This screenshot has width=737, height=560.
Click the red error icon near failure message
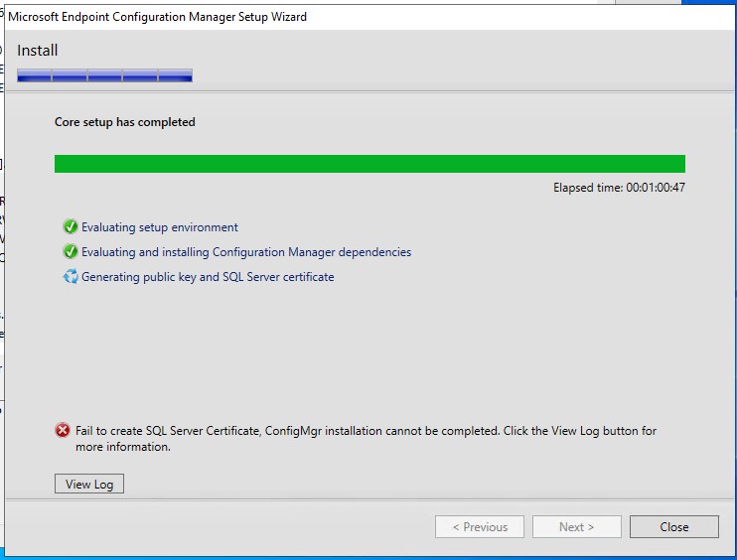[63, 430]
